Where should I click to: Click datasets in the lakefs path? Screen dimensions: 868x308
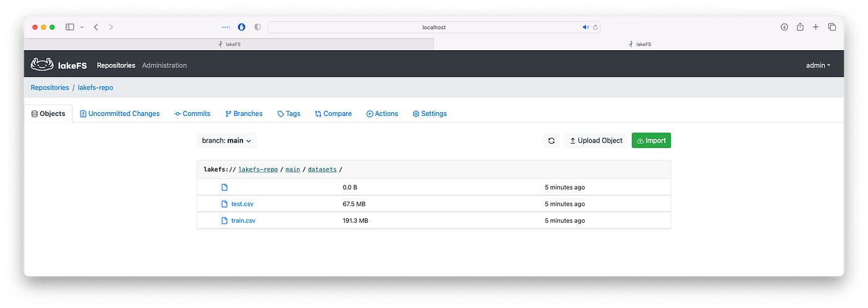click(x=322, y=169)
